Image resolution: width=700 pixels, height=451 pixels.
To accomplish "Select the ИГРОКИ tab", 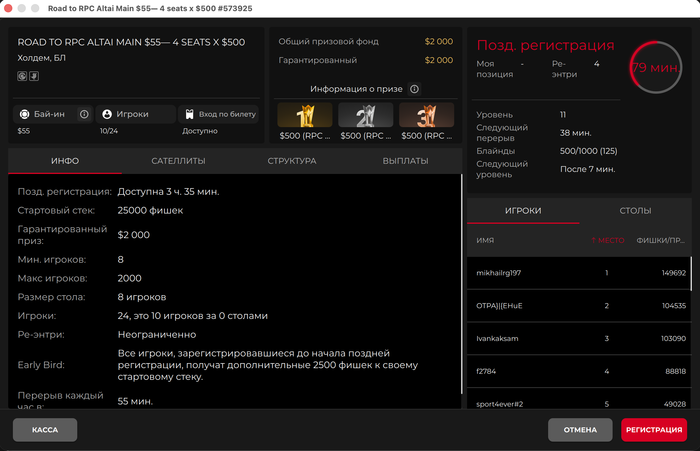I will pos(523,211).
